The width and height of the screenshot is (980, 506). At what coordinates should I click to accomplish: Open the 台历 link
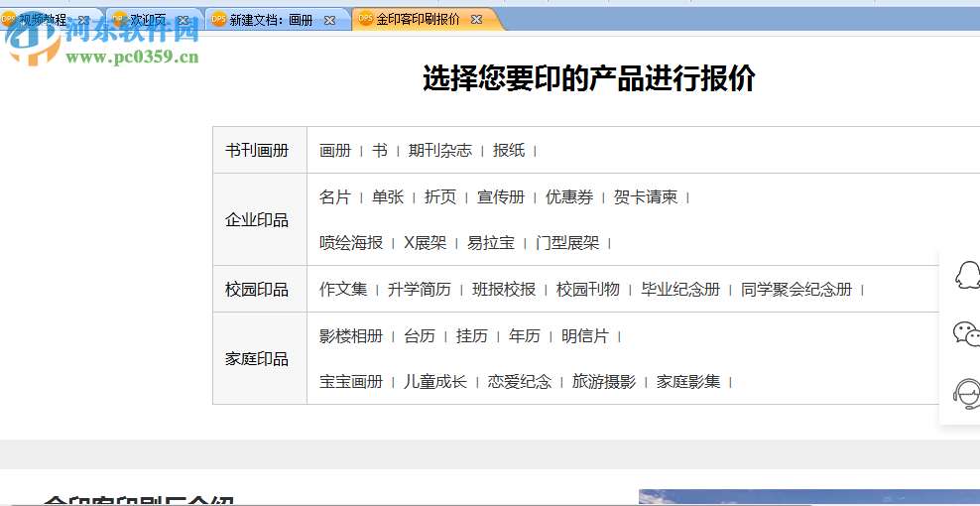coord(420,336)
